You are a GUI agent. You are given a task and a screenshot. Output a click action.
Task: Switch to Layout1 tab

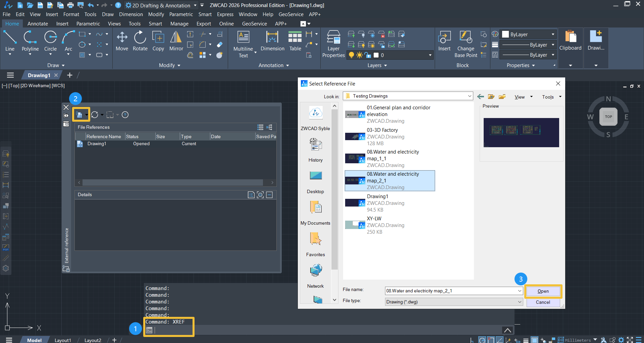63,340
